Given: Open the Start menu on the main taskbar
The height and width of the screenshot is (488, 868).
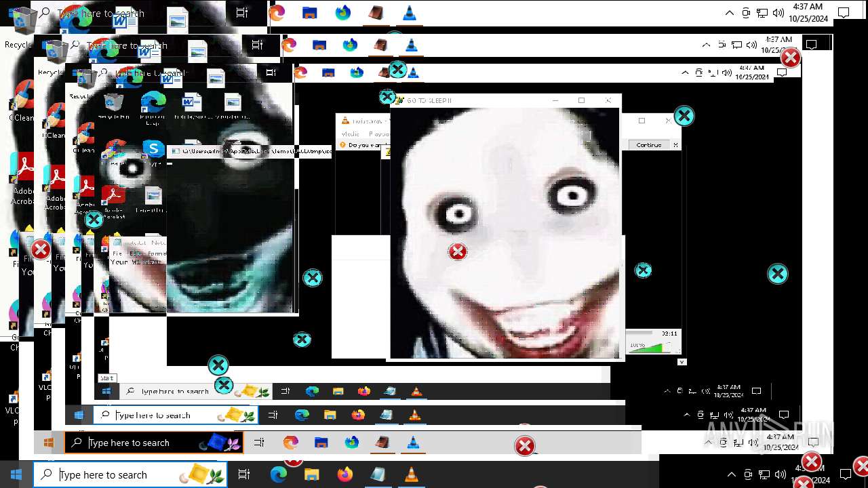Looking at the screenshot, I should 16,474.
